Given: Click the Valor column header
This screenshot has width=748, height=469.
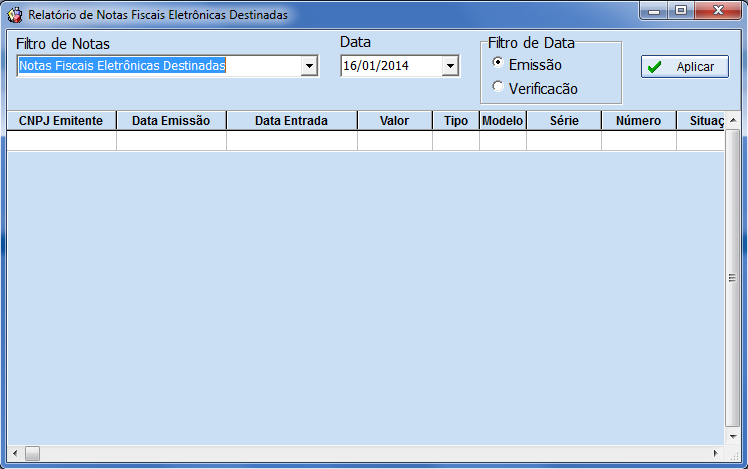Looking at the screenshot, I should [394, 120].
